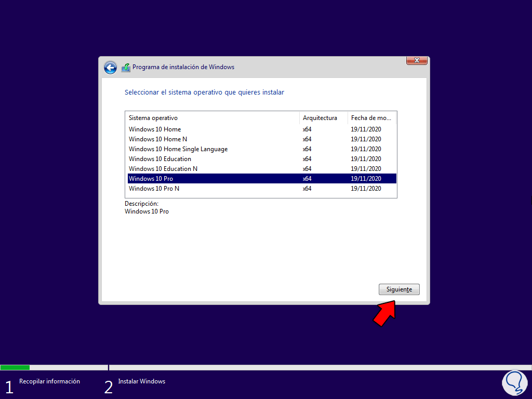532x399 pixels.
Task: Select the highlighted Windows 10 Pro row
Action: coord(262,179)
